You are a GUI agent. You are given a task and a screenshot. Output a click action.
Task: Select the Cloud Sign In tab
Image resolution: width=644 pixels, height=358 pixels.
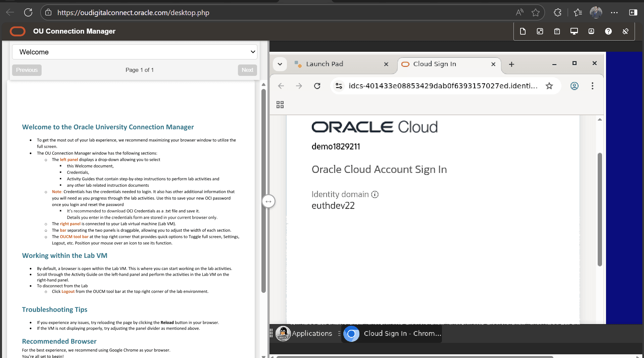449,64
